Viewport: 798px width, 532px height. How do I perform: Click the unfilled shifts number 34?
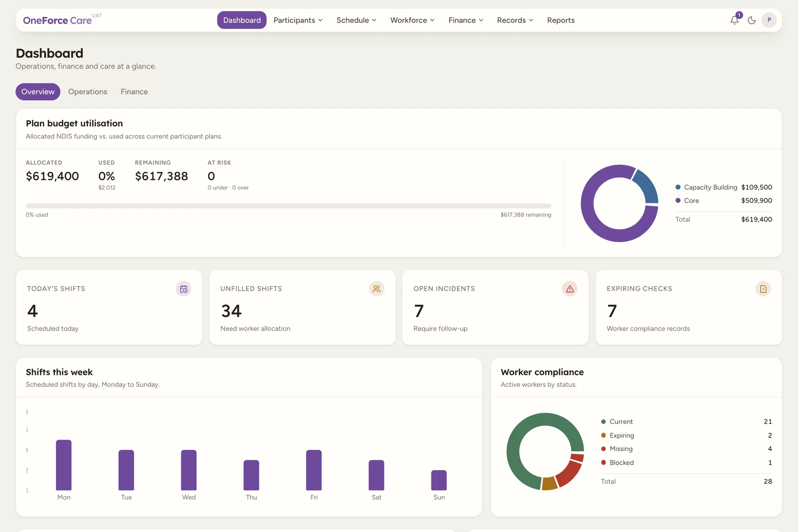click(231, 311)
